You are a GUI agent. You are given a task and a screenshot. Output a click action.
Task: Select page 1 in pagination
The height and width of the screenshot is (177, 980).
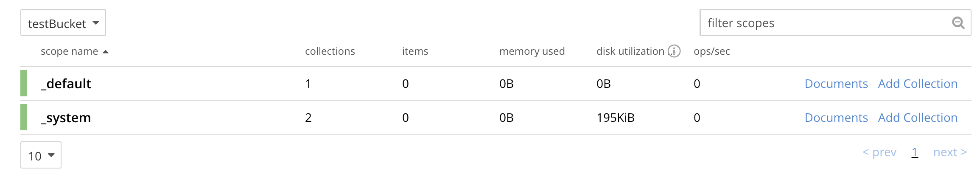[915, 152]
